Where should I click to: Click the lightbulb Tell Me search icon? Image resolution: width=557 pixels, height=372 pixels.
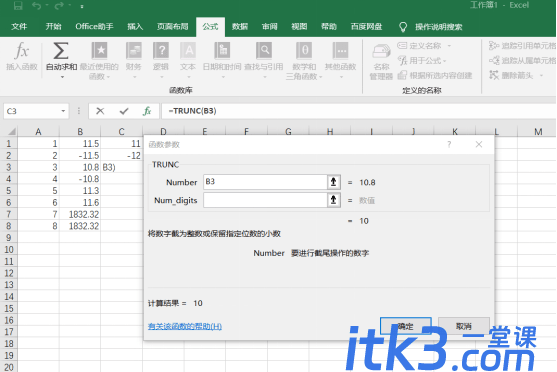pyautogui.click(x=403, y=27)
